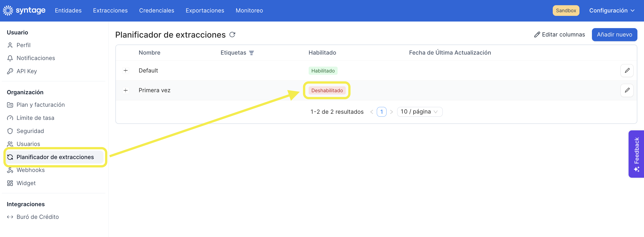Click the Habilitado status badge on Default
The width and height of the screenshot is (644, 237).
pos(323,71)
